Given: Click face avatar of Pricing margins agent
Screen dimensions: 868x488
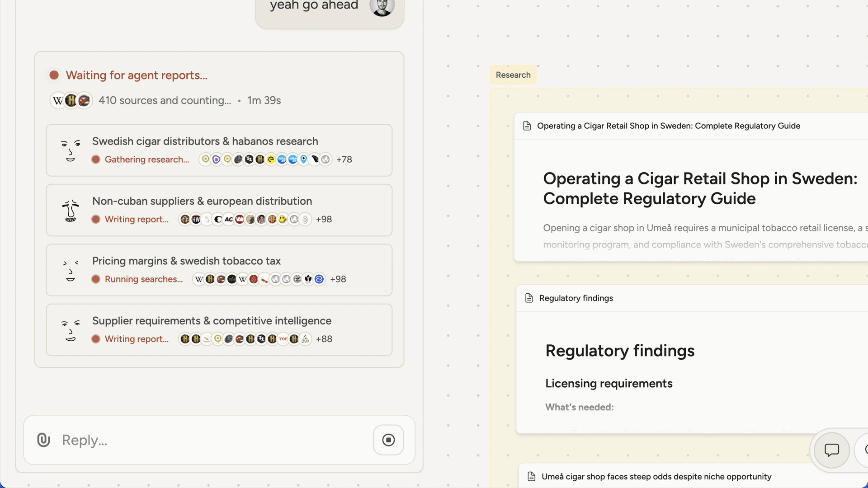Looking at the screenshot, I should [x=71, y=271].
